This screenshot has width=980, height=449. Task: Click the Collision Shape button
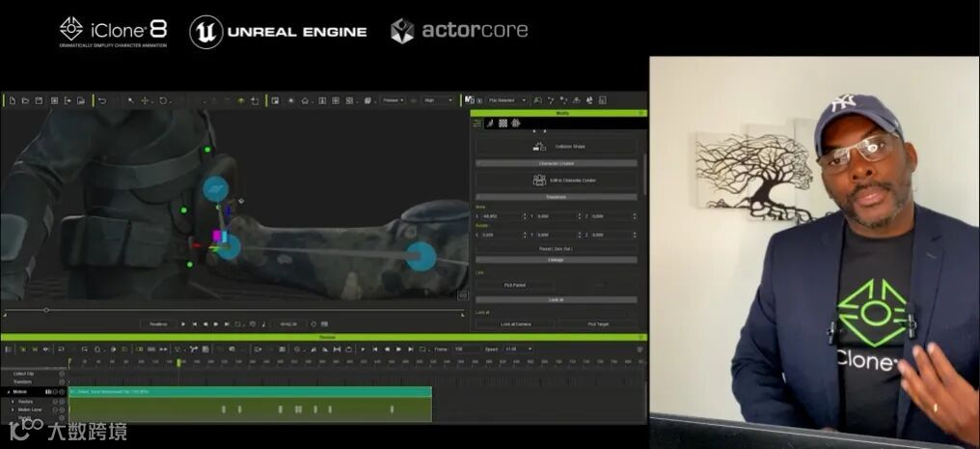557,147
